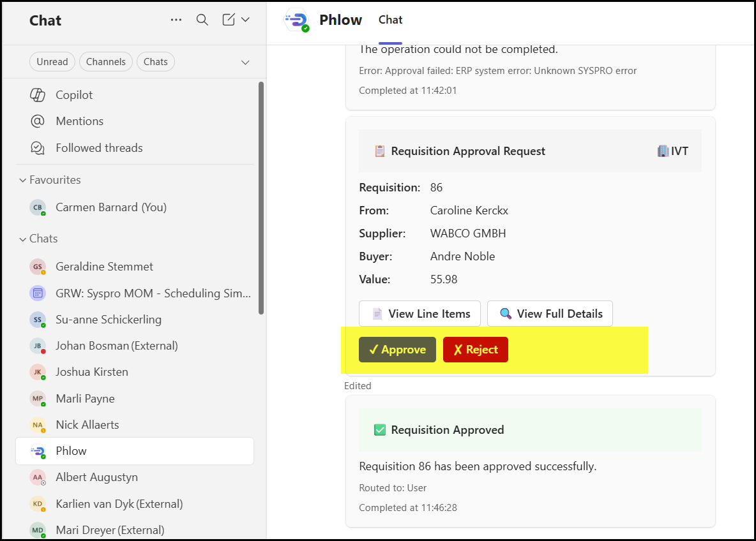The width and height of the screenshot is (756, 541).
Task: Toggle the Channels filter pill
Action: [106, 62]
